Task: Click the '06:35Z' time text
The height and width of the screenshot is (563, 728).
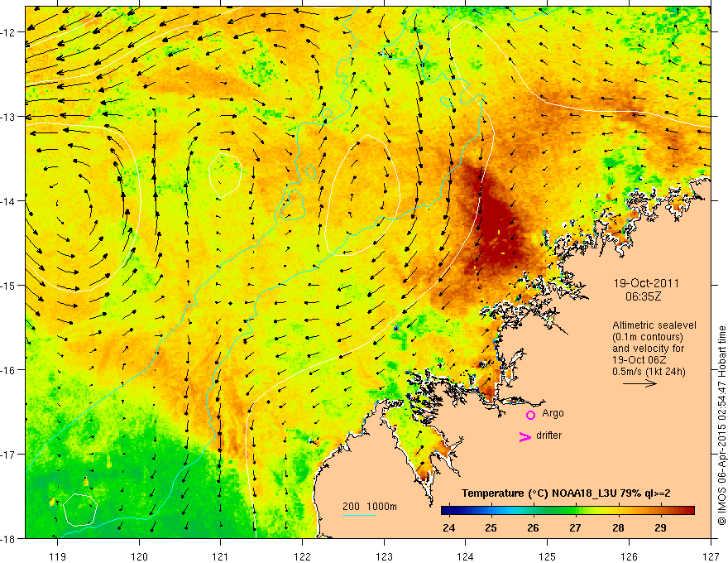Action: (643, 296)
